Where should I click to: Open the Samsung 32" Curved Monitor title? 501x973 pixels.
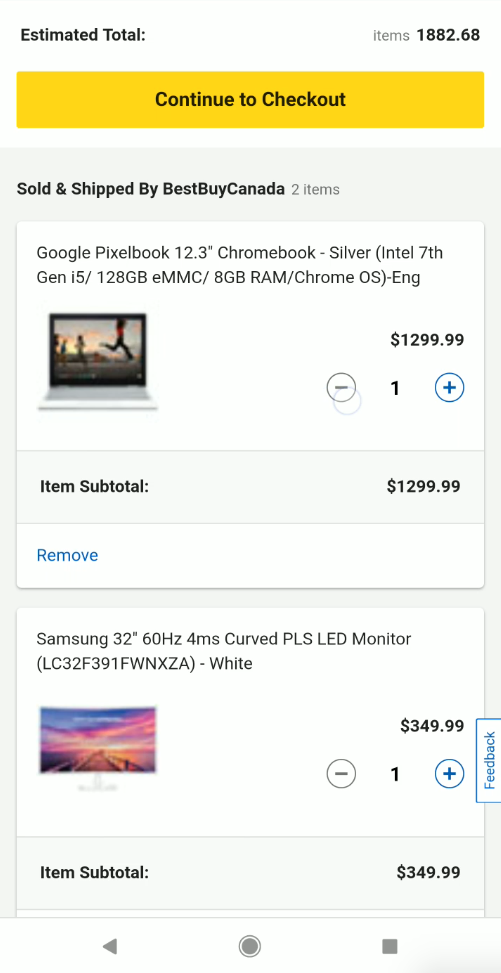tap(224, 651)
